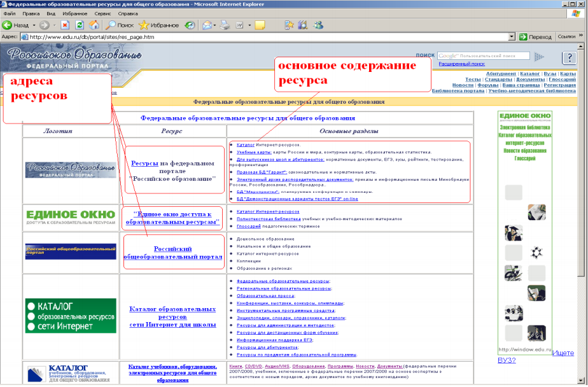
Task: Click the vertical scrollbar up arrow
Action: 581,46
